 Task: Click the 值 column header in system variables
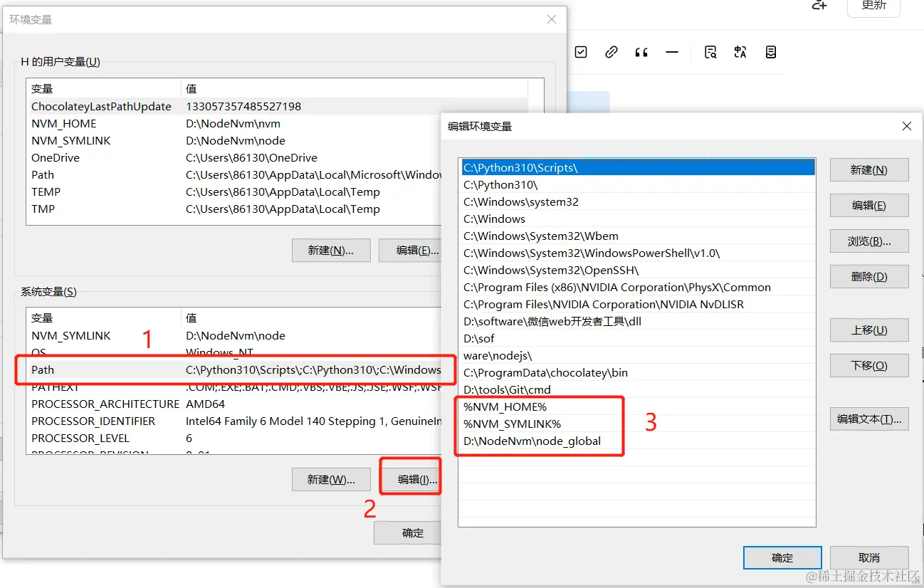pos(311,317)
